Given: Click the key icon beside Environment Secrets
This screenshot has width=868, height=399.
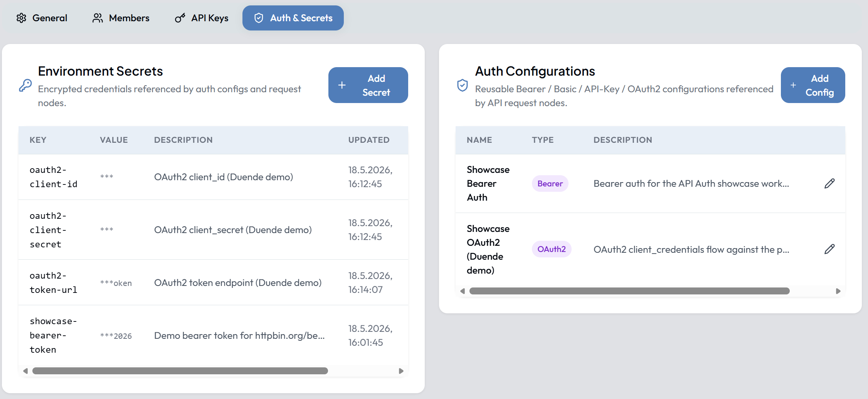Looking at the screenshot, I should point(25,85).
